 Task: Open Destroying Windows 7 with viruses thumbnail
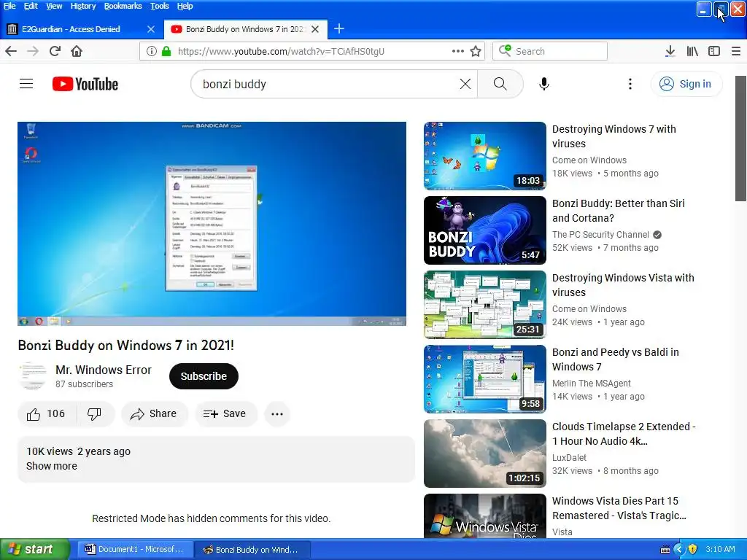485,156
